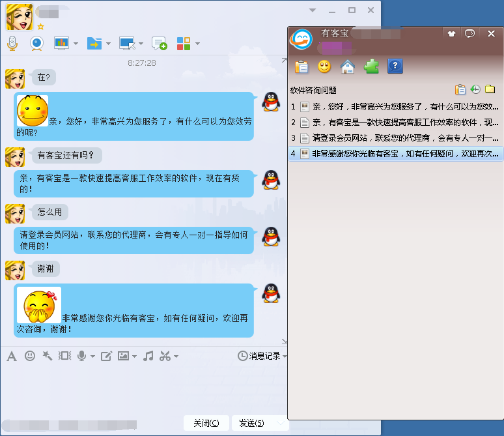Take a screenshot with scissors icon
504x436 pixels.
coord(165,356)
